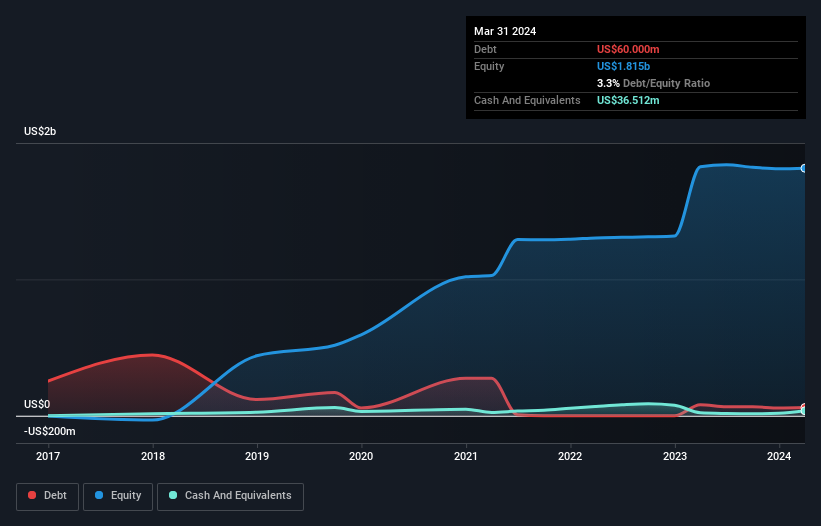Click the 2023 x-axis label
The image size is (821, 526).
click(675, 456)
